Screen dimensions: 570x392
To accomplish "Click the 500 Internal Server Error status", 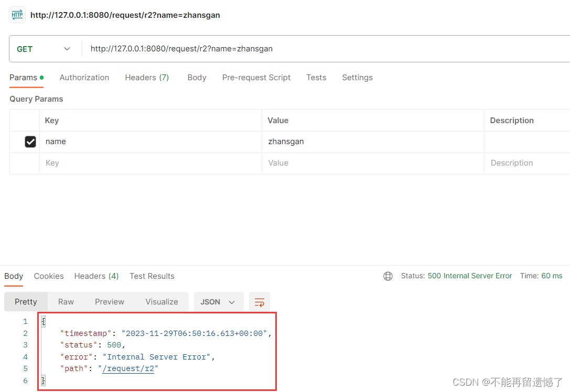I will [470, 276].
